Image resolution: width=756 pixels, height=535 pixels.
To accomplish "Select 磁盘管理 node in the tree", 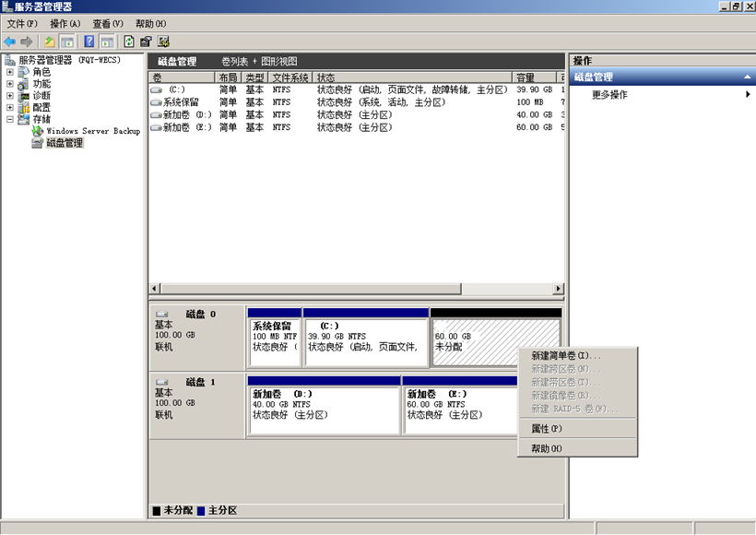I will click(x=64, y=143).
